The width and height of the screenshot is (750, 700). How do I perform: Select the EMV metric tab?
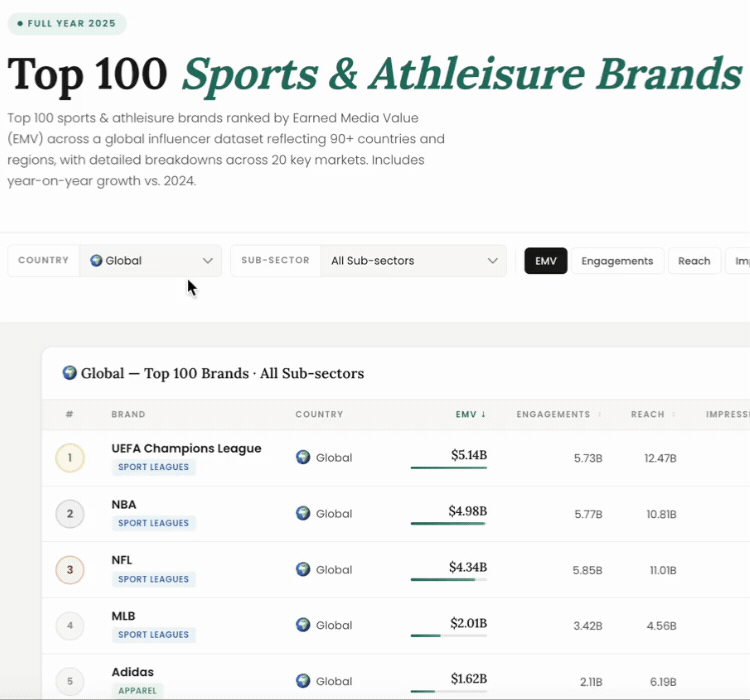546,261
